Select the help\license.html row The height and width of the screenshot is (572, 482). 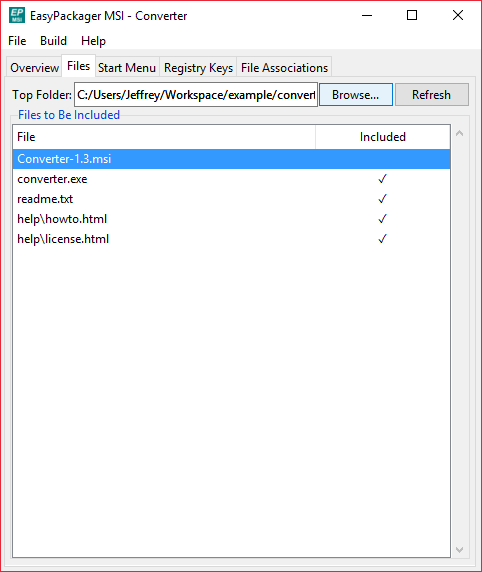(231, 239)
